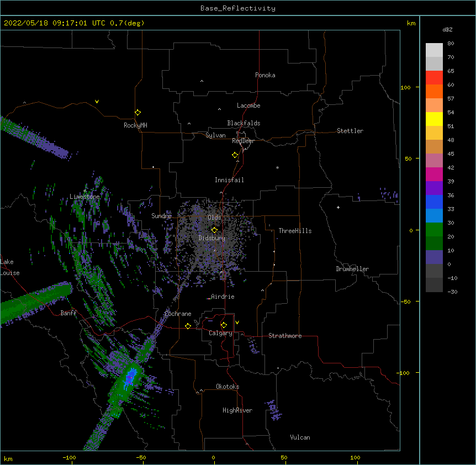
Task: Click the Lake Louise label
Action: (10, 267)
